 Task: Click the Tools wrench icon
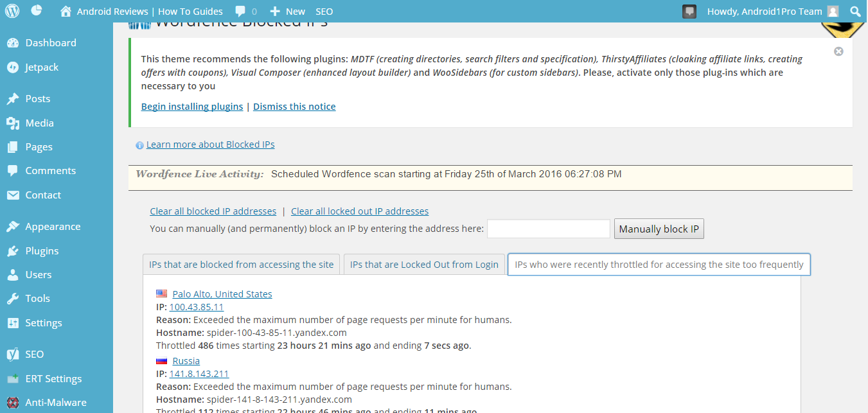(x=13, y=299)
